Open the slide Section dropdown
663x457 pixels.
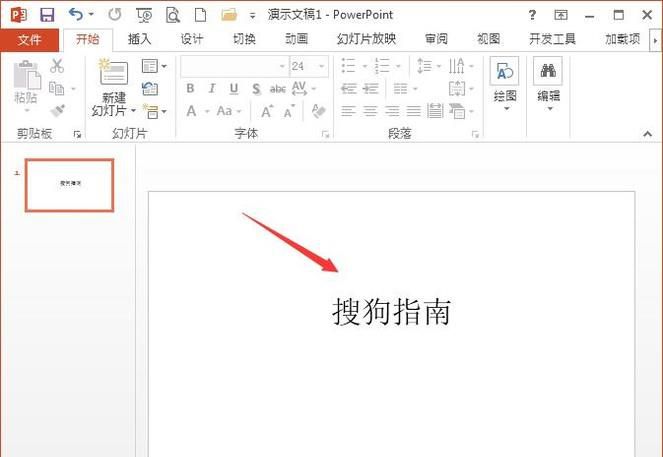[154, 111]
